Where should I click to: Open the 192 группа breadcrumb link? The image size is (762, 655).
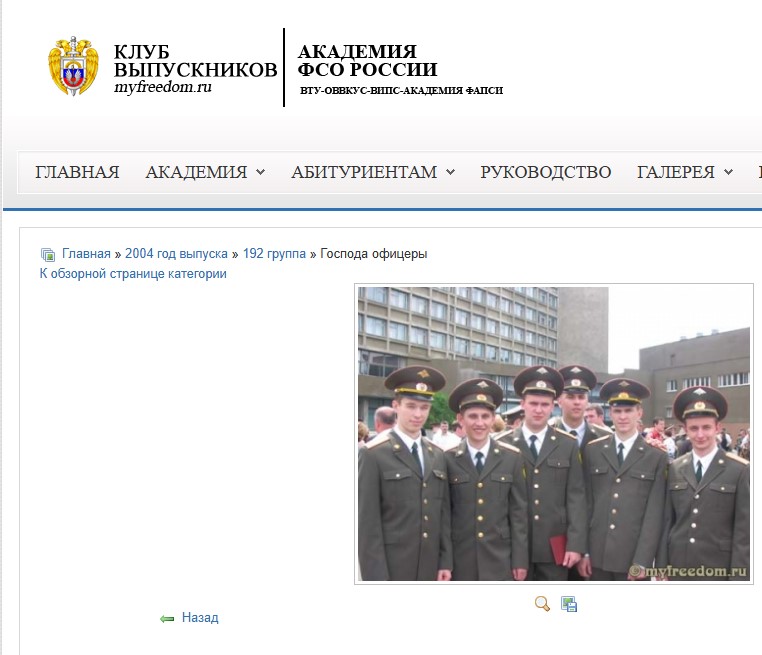coord(274,254)
